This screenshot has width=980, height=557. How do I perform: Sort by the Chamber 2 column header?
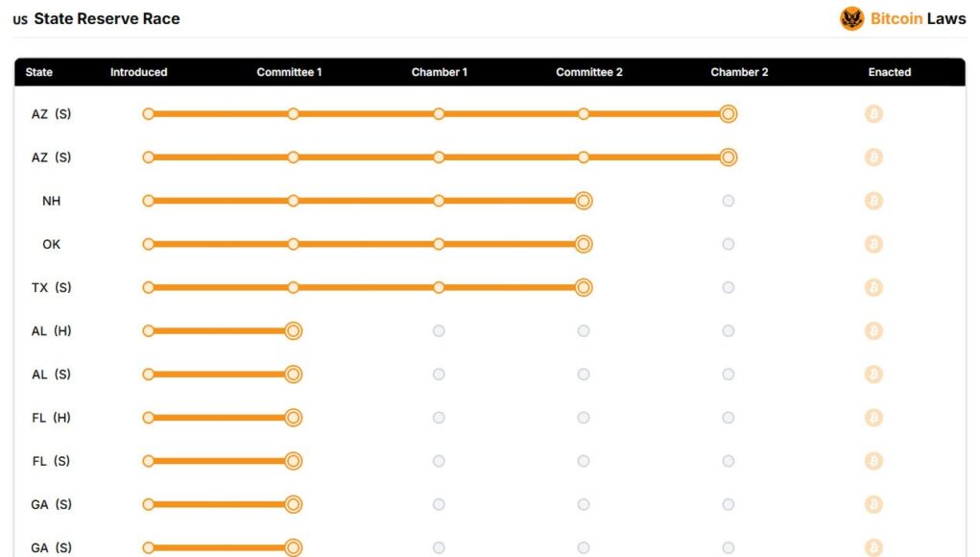739,72
